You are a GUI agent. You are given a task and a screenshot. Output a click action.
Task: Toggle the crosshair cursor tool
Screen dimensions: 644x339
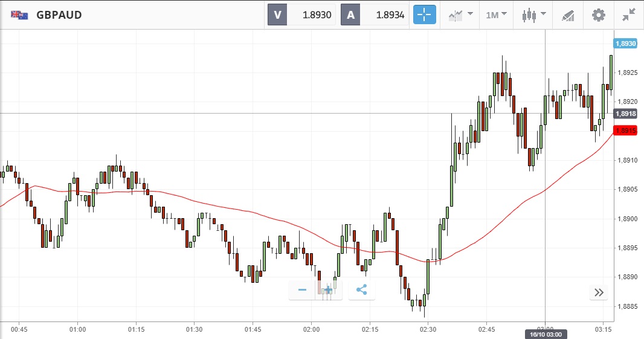point(424,15)
